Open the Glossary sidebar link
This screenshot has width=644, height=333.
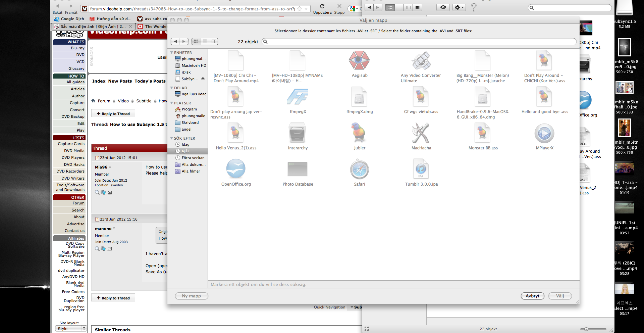tap(76, 68)
